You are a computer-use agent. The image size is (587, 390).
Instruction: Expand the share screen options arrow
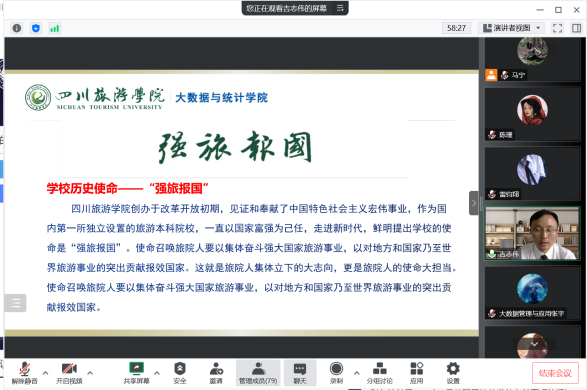pos(157,373)
